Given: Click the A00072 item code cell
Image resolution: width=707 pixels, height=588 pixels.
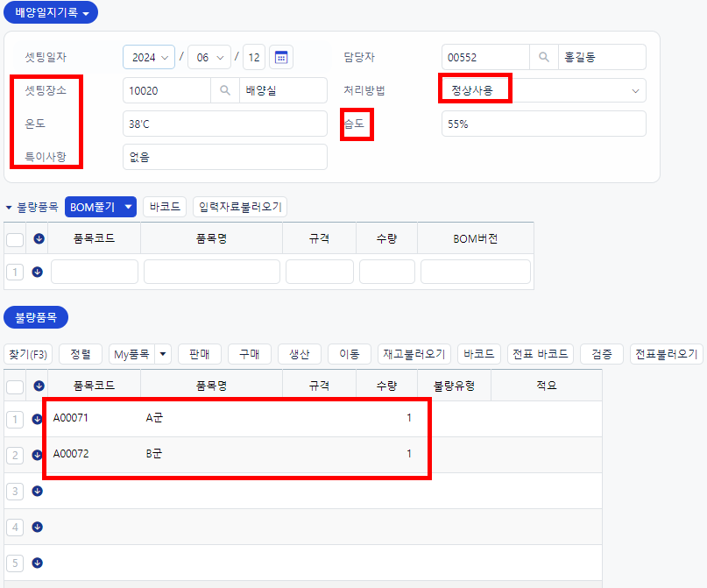Looking at the screenshot, I should coord(95,454).
